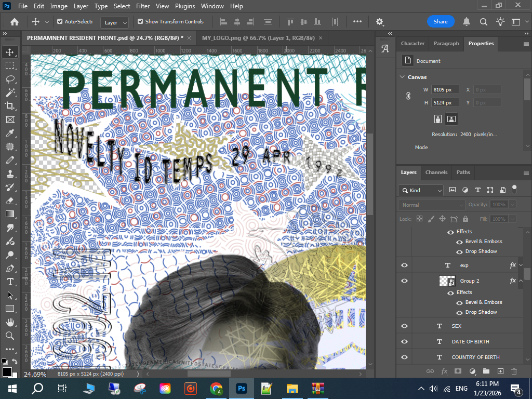532x399 pixels.
Task: Click the Share button
Action: [441, 22]
